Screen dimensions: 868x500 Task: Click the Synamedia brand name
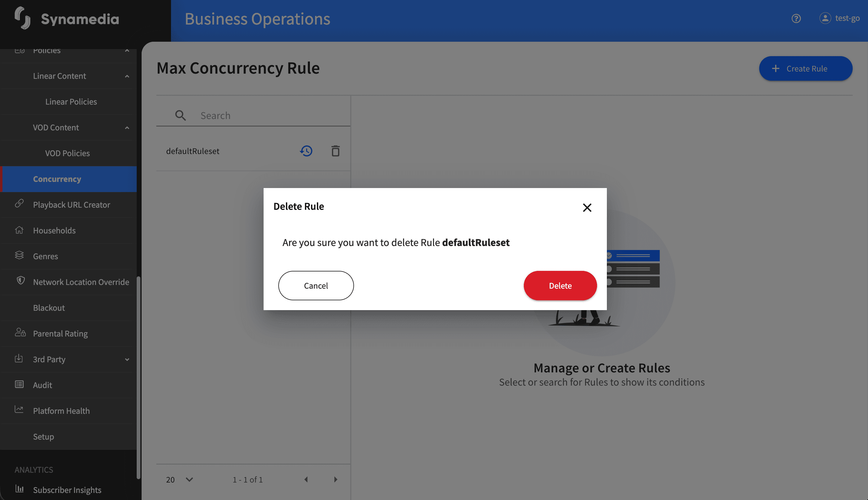pos(80,19)
